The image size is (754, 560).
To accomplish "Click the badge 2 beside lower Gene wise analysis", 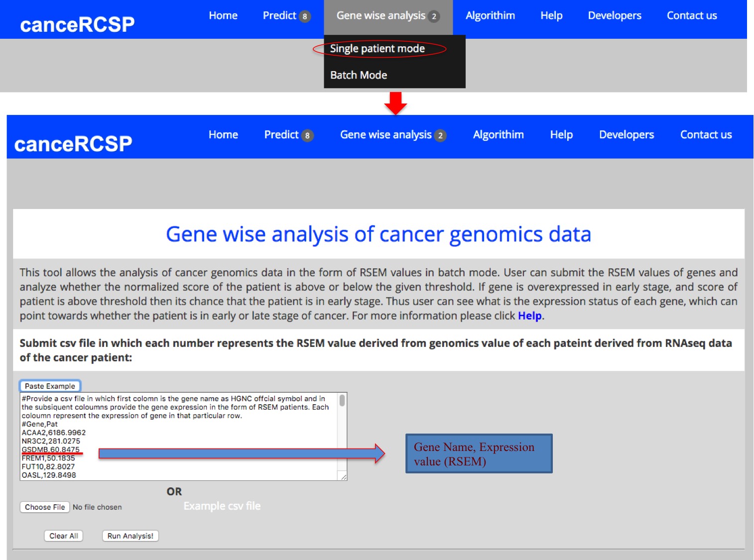I will tap(440, 135).
